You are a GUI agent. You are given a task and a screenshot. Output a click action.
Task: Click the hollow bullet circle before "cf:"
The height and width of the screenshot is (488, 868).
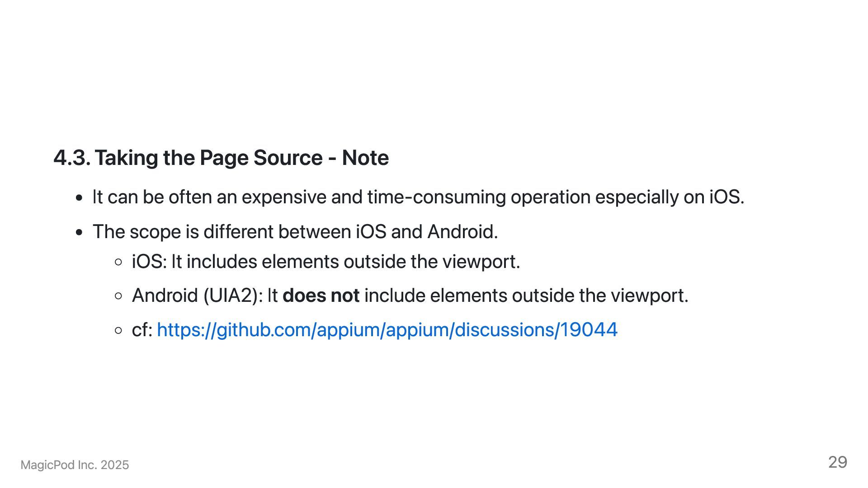pyautogui.click(x=118, y=330)
